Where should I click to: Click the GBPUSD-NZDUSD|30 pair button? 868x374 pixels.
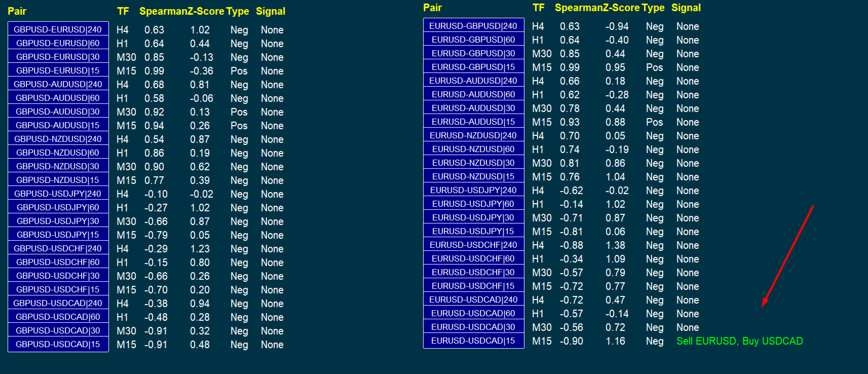[x=58, y=166]
